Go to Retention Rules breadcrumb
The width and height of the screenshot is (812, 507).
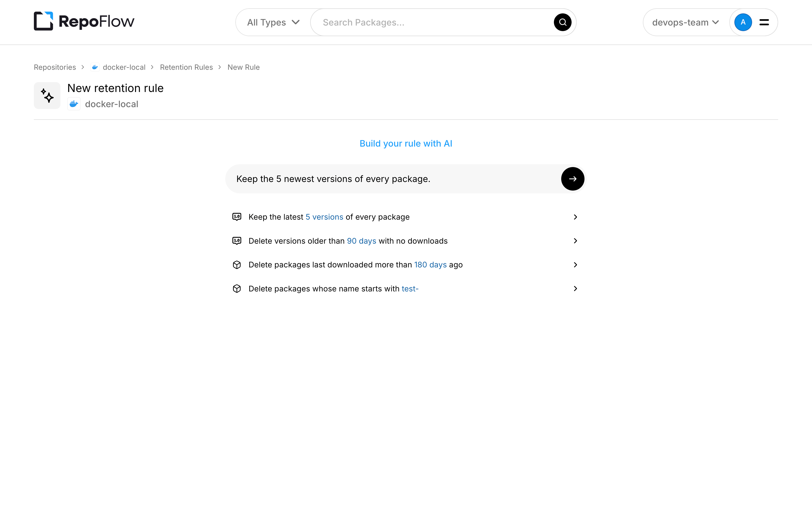(187, 67)
